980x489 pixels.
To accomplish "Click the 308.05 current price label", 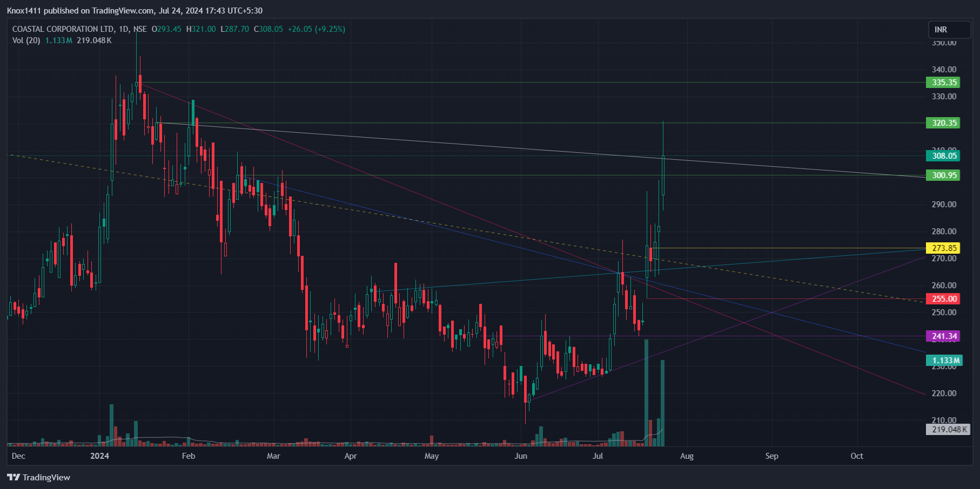I will [x=943, y=156].
